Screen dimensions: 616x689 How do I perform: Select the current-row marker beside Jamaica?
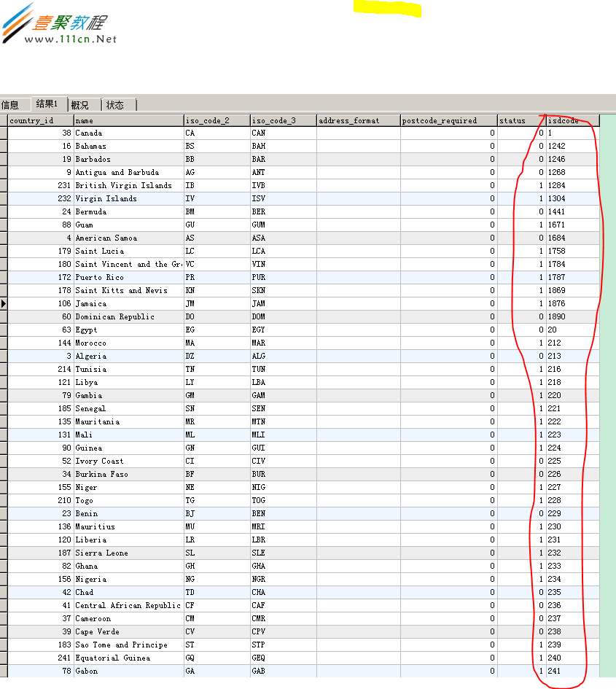[4, 303]
